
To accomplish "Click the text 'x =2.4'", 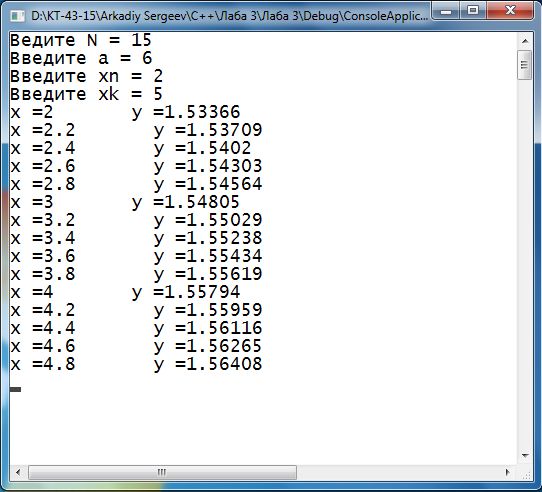I will (43, 148).
